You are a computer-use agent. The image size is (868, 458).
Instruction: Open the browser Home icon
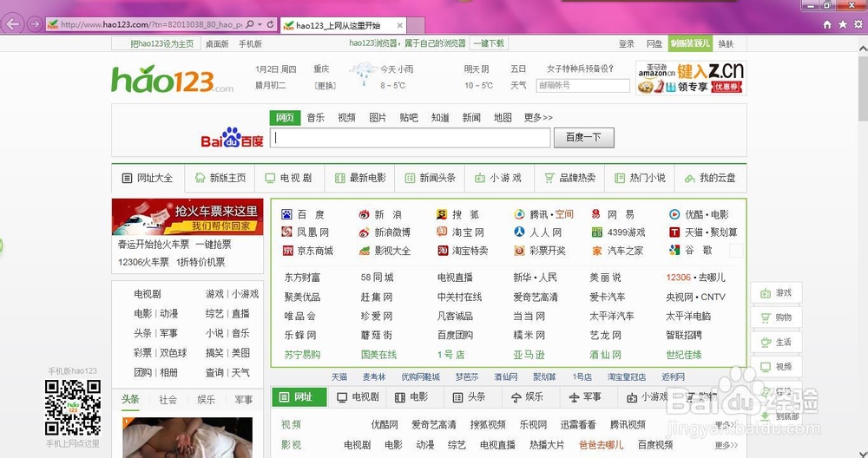pos(827,24)
